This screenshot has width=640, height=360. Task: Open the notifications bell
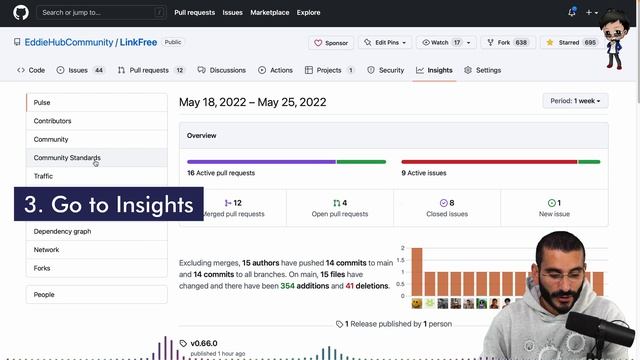[572, 12]
